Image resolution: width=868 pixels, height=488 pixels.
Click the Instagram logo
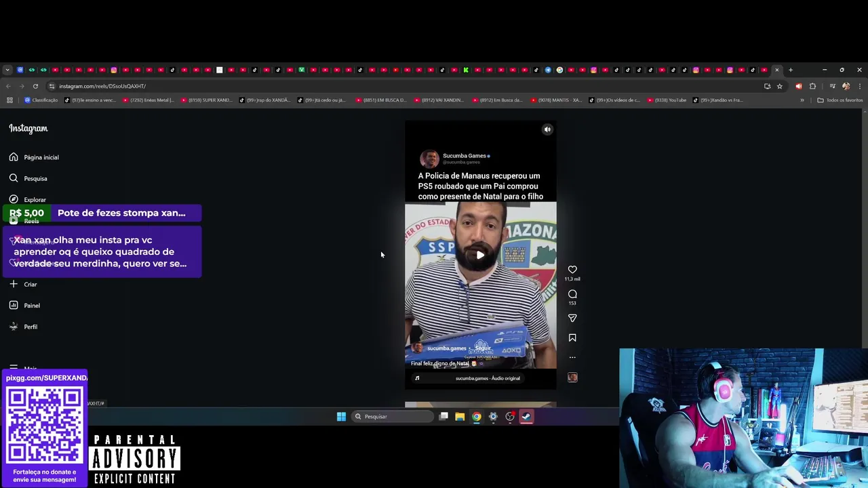pos(28,128)
